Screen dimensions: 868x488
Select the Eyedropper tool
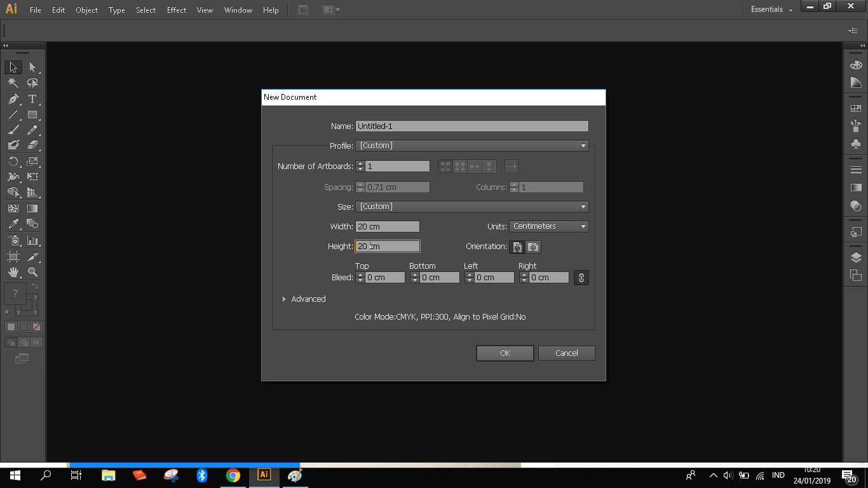(x=13, y=224)
